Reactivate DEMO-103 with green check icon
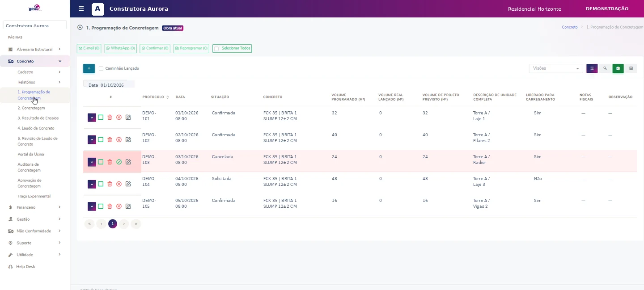 pyautogui.click(x=119, y=162)
